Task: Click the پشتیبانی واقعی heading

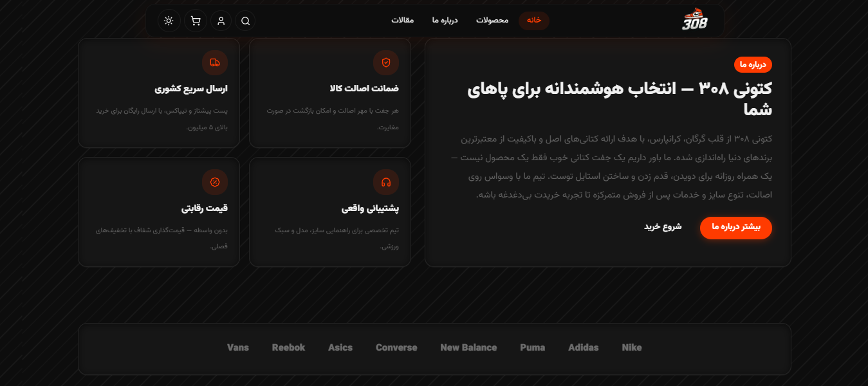Action: (x=370, y=208)
